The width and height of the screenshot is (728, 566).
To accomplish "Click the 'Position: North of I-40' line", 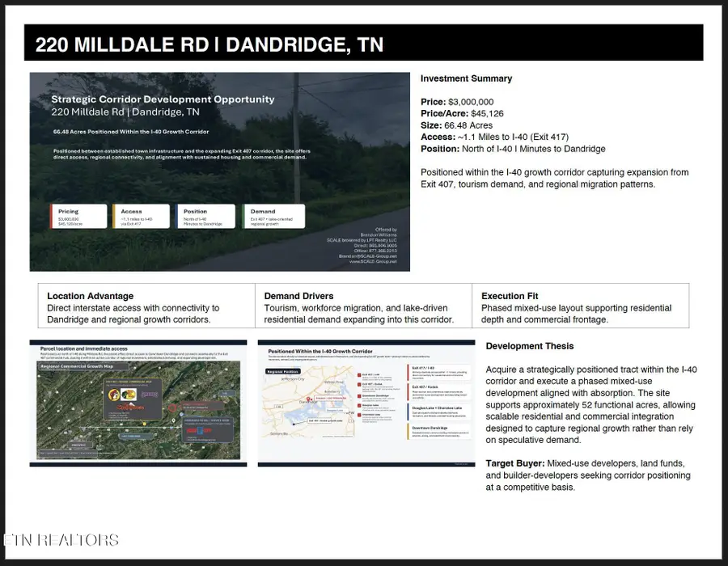I will pyautogui.click(x=513, y=149).
